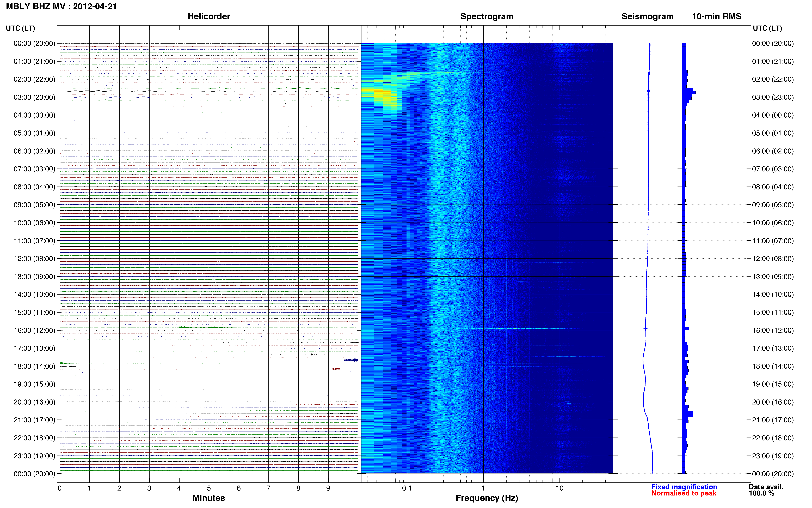Click RMS-side time label '19:00 (15:00)'
Viewport: 812px width, 508px height.
(x=773, y=384)
